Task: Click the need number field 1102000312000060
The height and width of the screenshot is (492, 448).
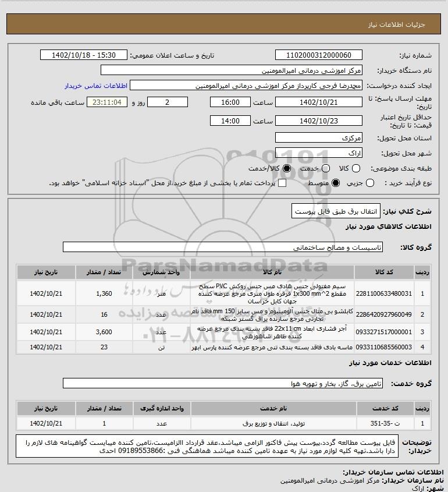Action: pyautogui.click(x=318, y=55)
